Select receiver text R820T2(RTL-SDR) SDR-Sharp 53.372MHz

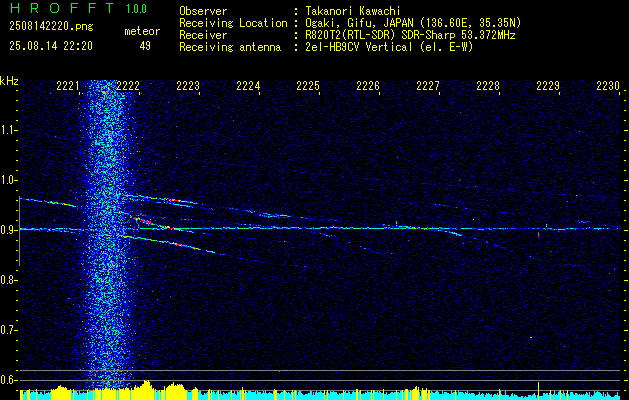pos(410,35)
